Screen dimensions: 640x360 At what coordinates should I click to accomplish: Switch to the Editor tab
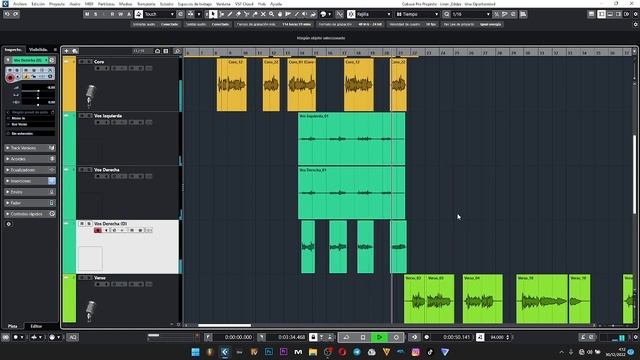coord(36,326)
